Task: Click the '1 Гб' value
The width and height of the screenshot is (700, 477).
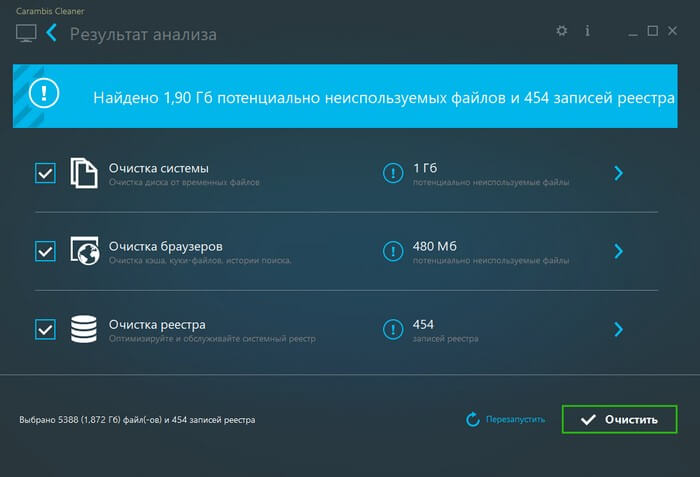Action: tap(425, 168)
